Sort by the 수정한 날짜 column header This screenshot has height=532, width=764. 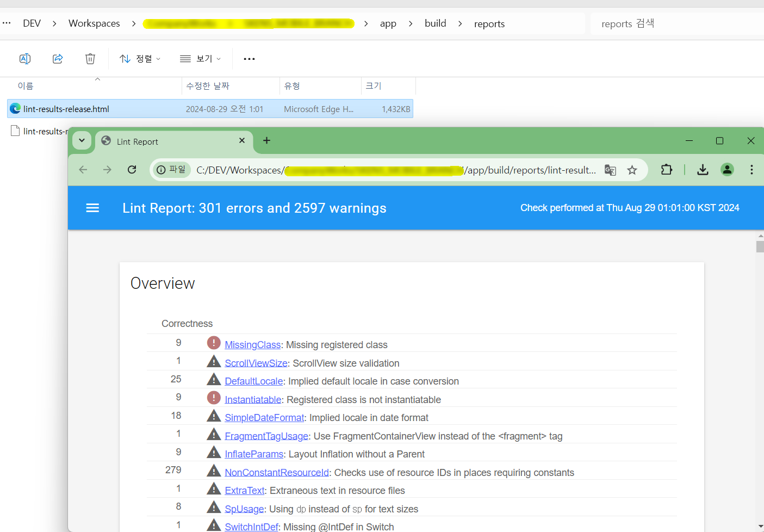click(x=208, y=86)
